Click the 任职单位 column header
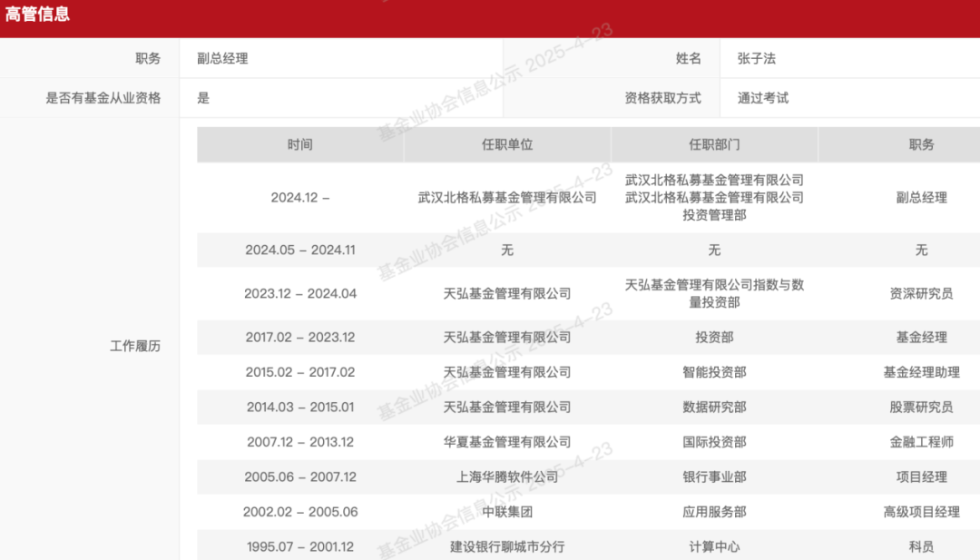 (507, 145)
